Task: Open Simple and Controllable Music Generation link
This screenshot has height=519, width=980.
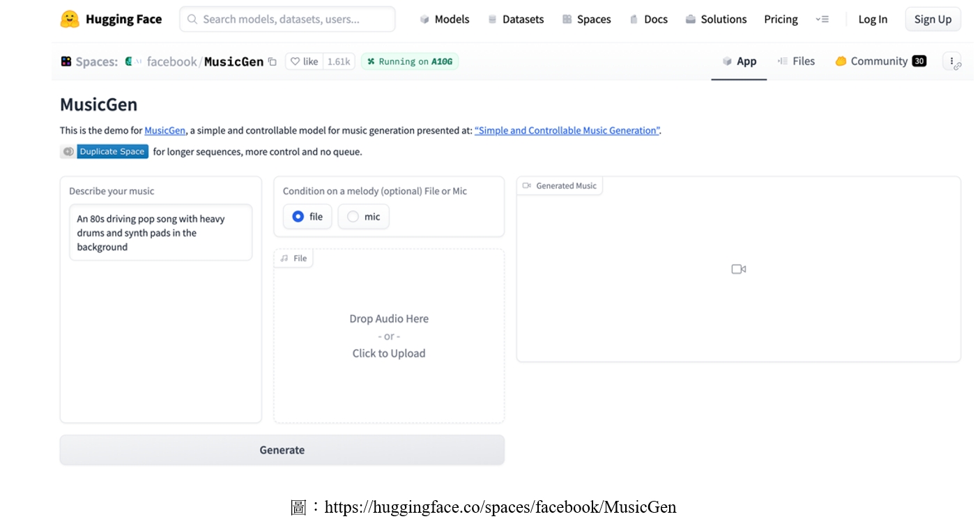Action: click(x=567, y=130)
